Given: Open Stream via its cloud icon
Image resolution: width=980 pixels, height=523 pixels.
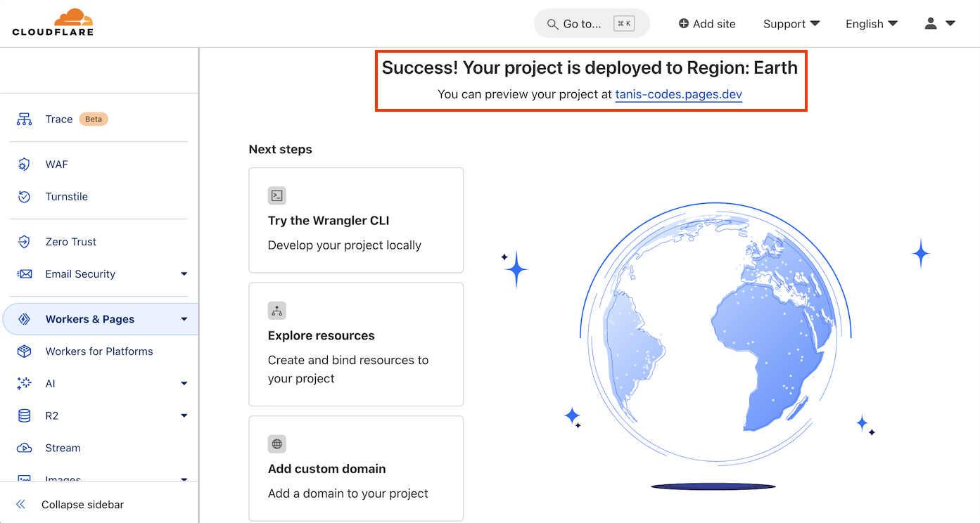Looking at the screenshot, I should (x=24, y=448).
